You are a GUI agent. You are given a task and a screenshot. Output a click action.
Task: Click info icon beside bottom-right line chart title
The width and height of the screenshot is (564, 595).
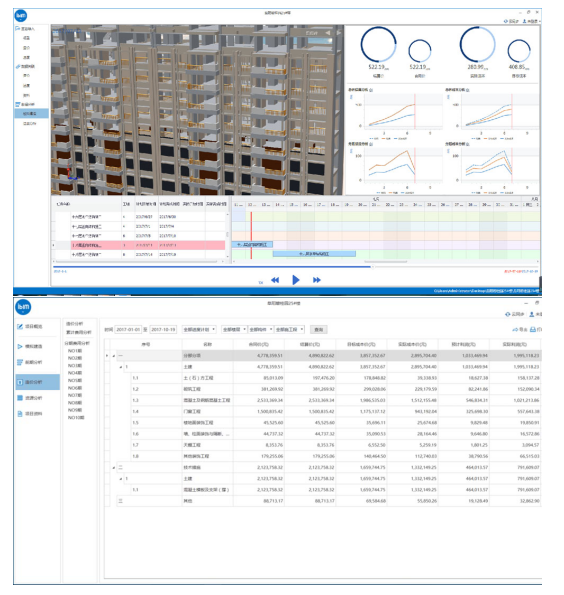click(467, 144)
